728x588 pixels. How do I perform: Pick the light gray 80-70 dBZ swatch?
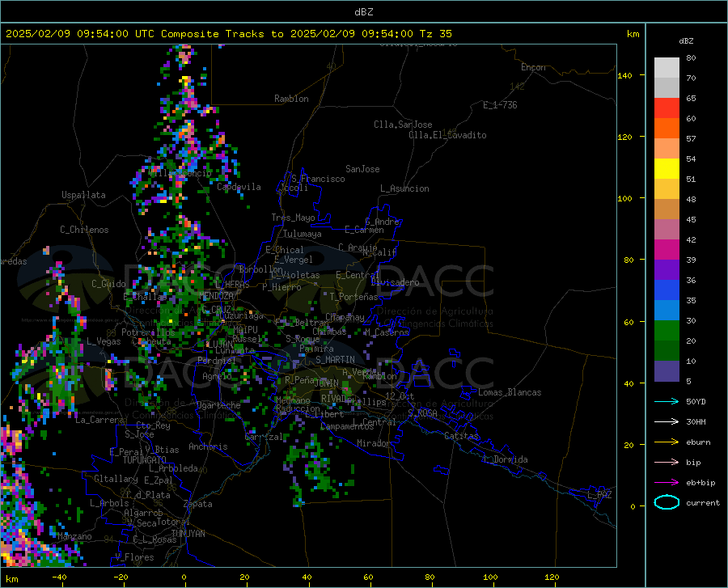click(667, 68)
